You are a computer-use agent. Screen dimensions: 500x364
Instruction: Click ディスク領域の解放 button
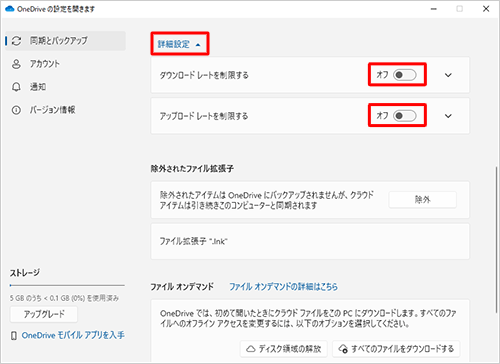coord(284,349)
